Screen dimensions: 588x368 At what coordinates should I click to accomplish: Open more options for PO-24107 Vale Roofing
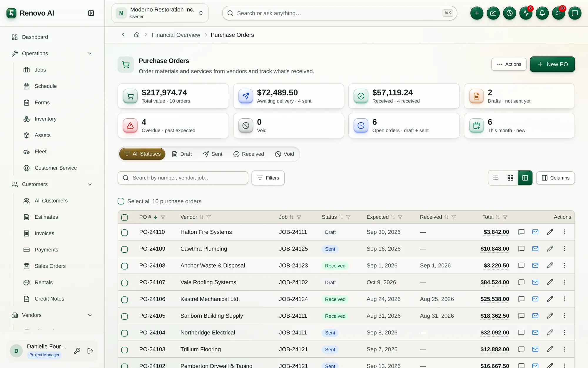point(565,282)
